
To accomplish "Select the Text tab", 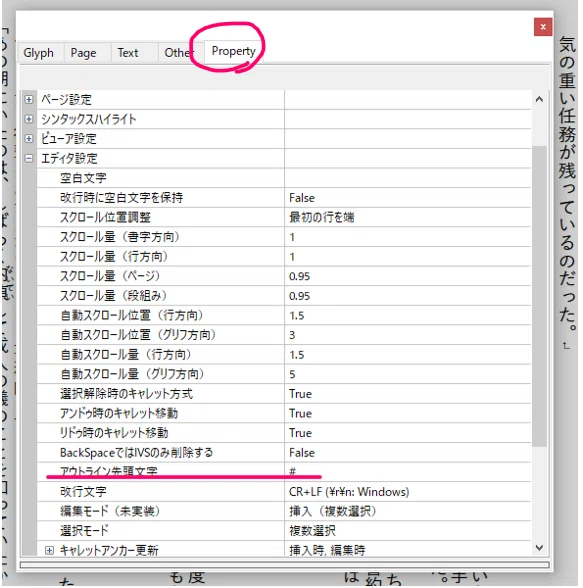I will [128, 52].
